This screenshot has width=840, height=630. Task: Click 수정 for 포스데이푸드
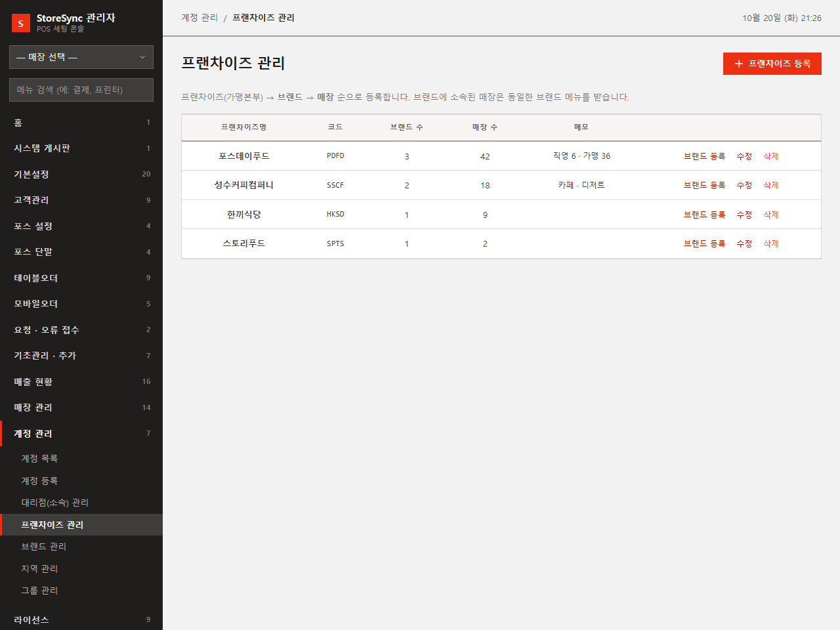tap(744, 156)
